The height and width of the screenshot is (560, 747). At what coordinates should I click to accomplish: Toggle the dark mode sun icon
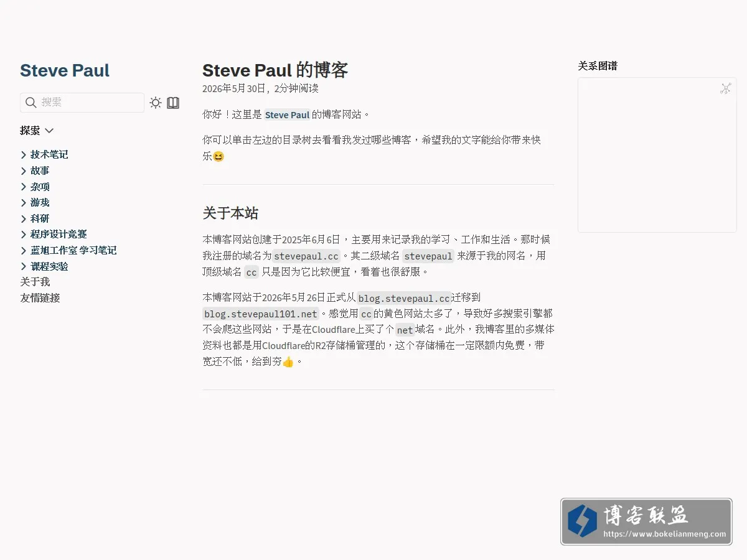click(156, 103)
